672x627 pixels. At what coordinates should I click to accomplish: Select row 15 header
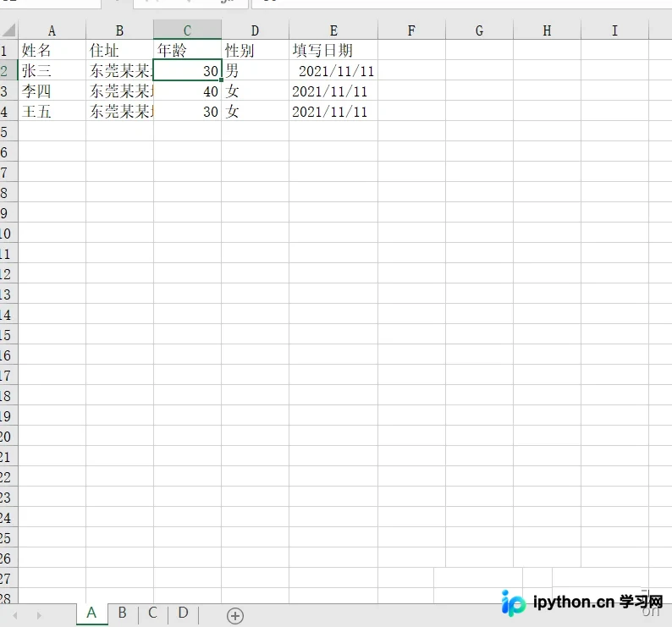click(x=8, y=334)
